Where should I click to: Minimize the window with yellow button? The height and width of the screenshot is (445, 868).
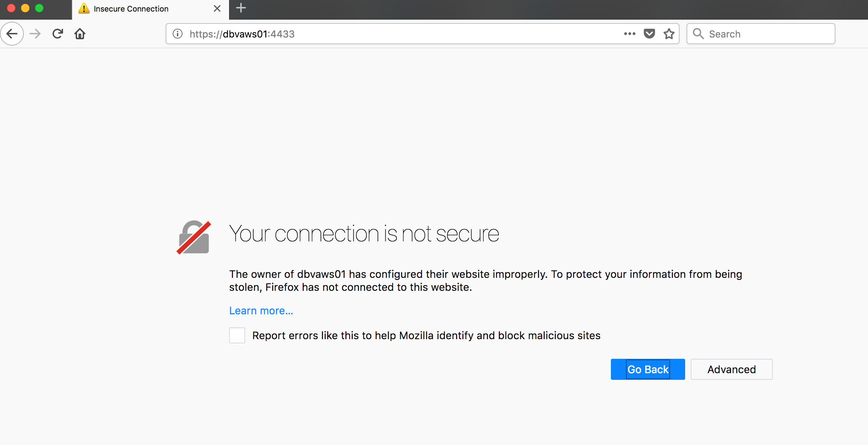coord(25,8)
